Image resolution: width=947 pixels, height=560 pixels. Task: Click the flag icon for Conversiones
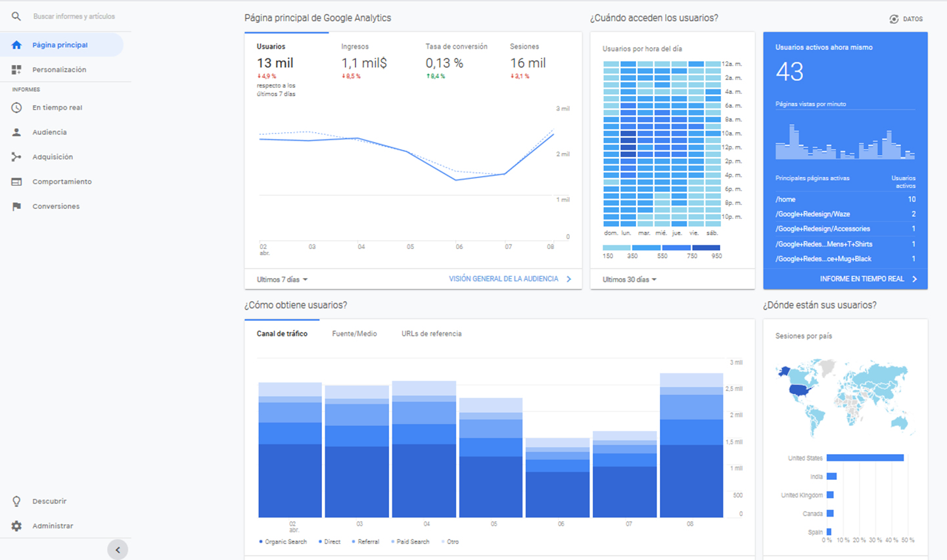16,206
